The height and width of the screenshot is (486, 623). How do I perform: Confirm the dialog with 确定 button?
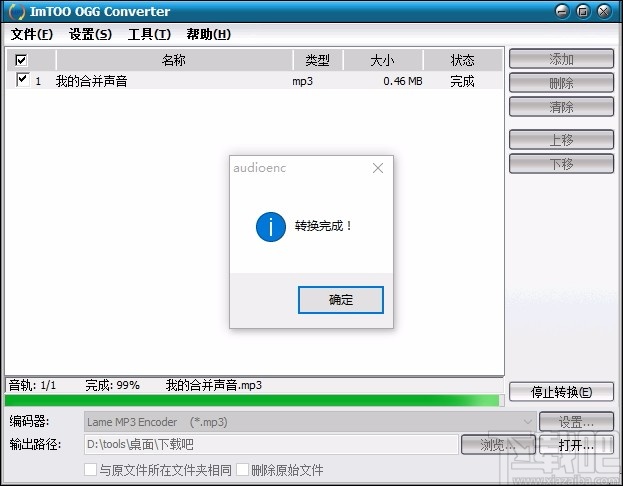341,300
